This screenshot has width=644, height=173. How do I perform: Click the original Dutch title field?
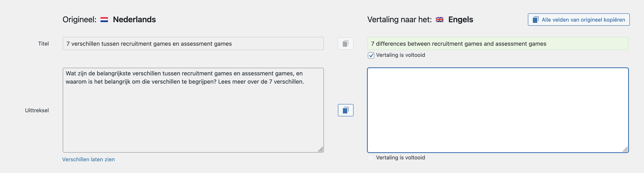pyautogui.click(x=193, y=43)
